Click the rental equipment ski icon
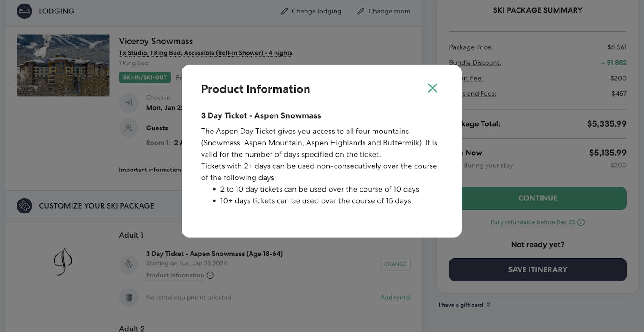 coord(129,298)
